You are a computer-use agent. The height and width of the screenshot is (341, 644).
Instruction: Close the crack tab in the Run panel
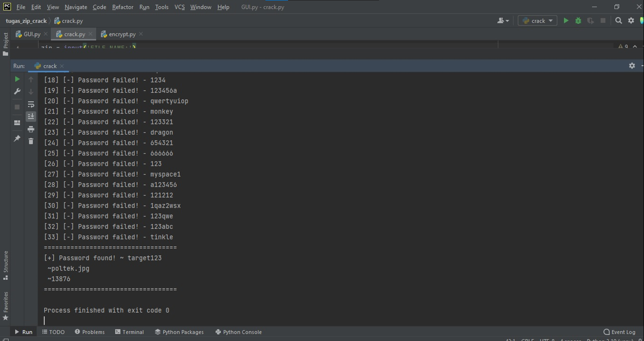pos(62,66)
